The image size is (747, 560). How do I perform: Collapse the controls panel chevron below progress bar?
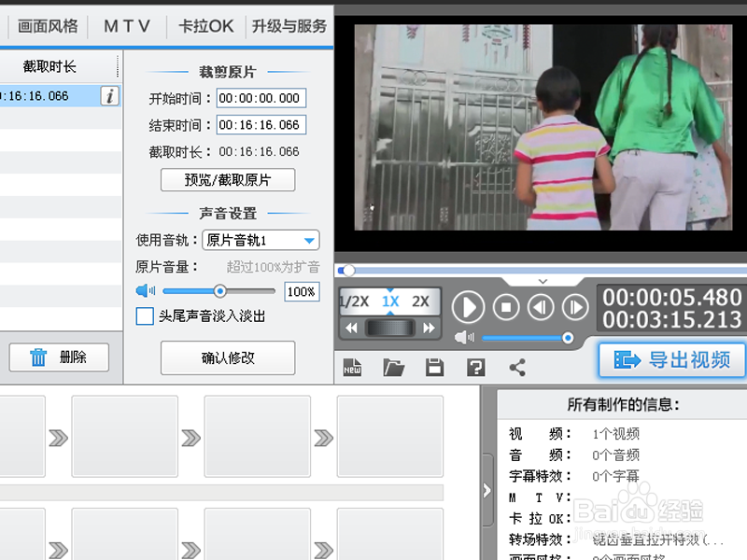coord(543,282)
